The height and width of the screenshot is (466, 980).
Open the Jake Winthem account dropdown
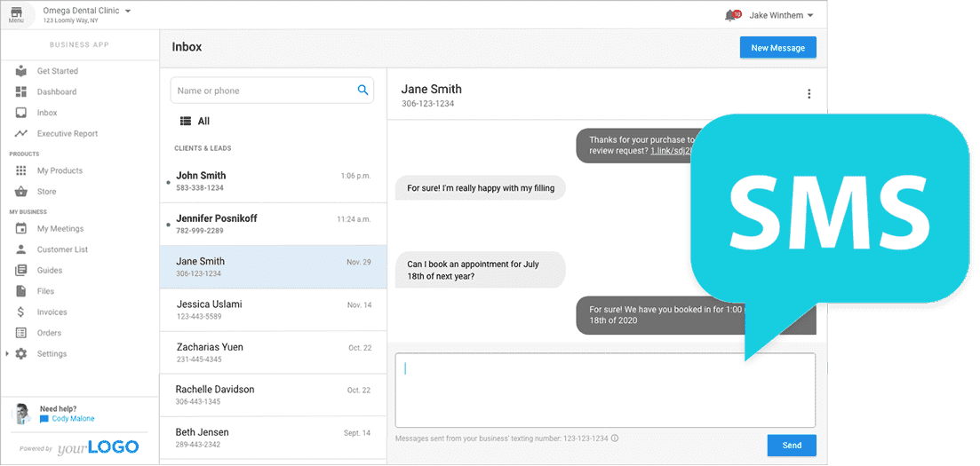(x=810, y=15)
